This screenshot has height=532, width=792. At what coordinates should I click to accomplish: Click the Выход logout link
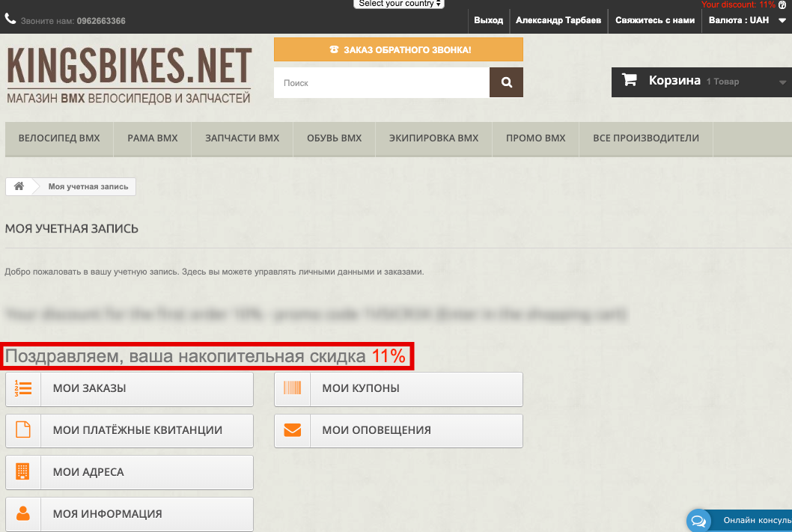pos(488,20)
